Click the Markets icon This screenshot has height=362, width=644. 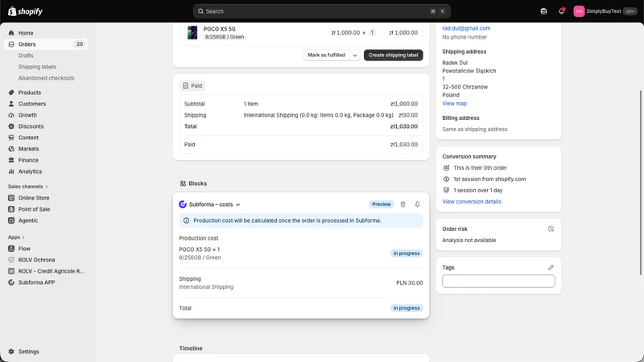(x=11, y=149)
